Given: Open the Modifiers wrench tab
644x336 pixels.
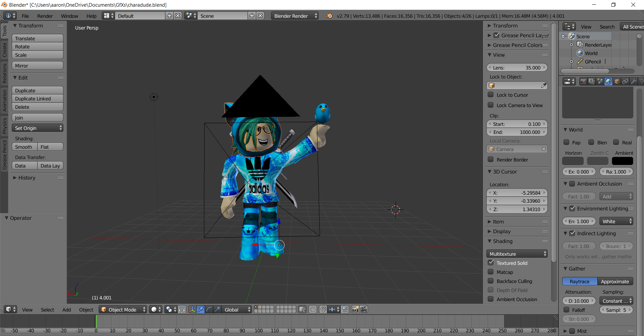Looking at the screenshot, I should (x=634, y=81).
